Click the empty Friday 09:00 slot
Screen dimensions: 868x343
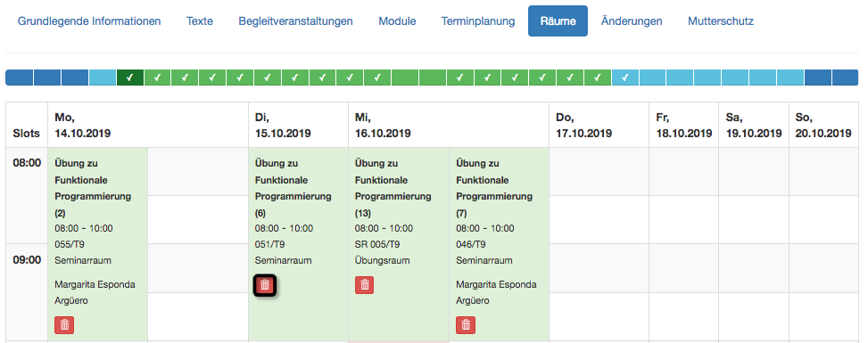[x=683, y=268]
